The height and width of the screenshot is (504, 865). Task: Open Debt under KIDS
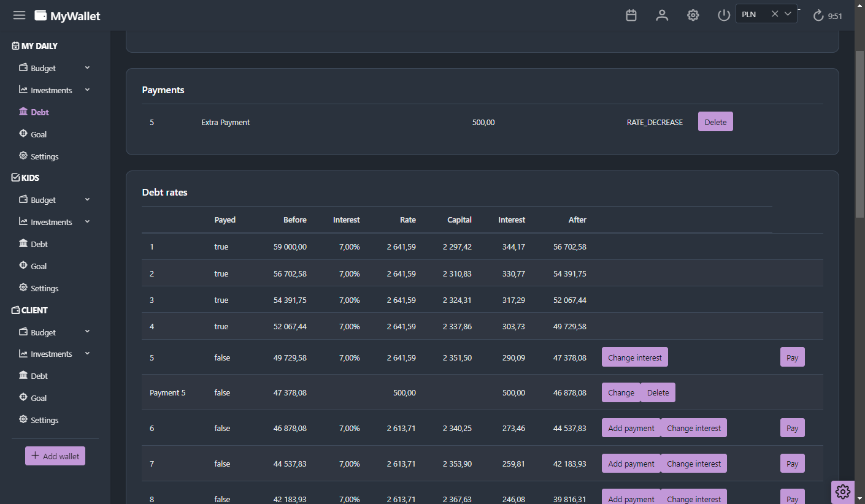pos(34,244)
